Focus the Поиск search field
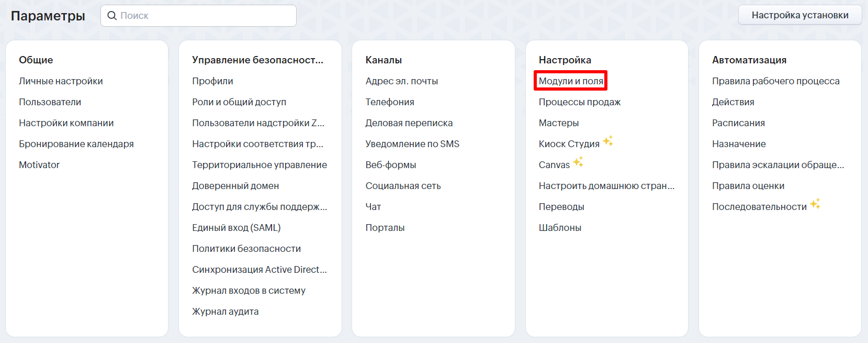 point(204,16)
